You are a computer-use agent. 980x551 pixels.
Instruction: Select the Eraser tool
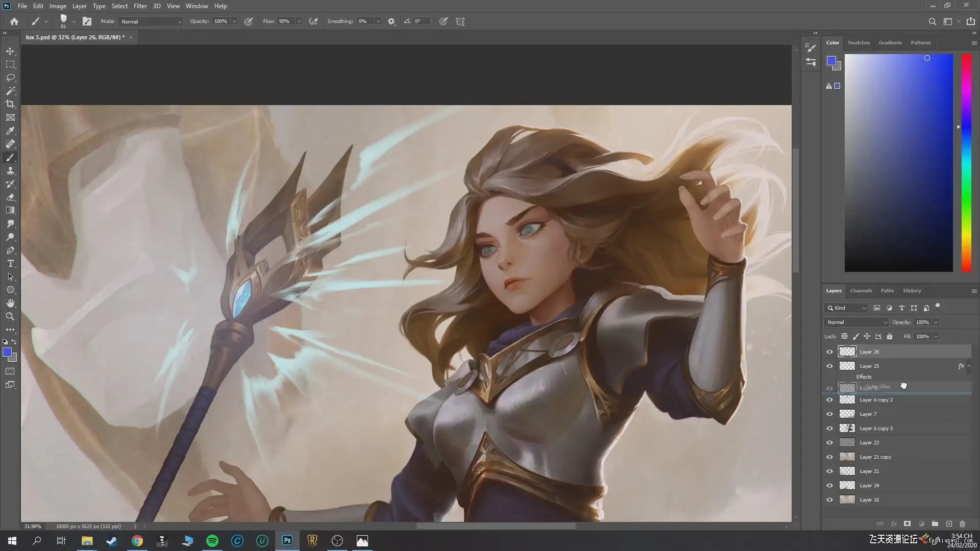(10, 197)
